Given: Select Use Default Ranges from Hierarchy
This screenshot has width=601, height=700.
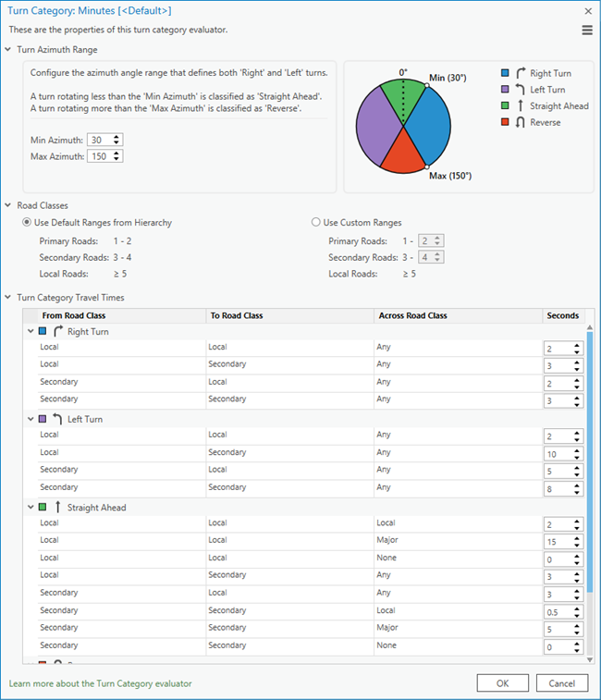Looking at the screenshot, I should coord(27,223).
